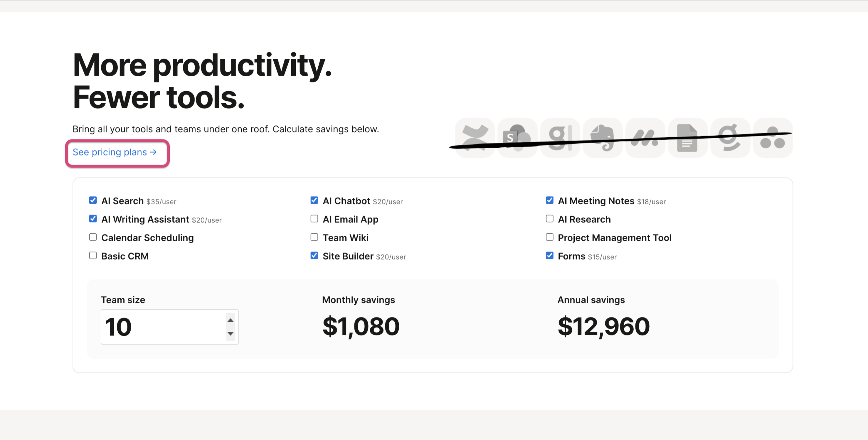Uncheck the AI Meeting Notes checkbox
Screen dimensions: 868x440
tap(550, 200)
